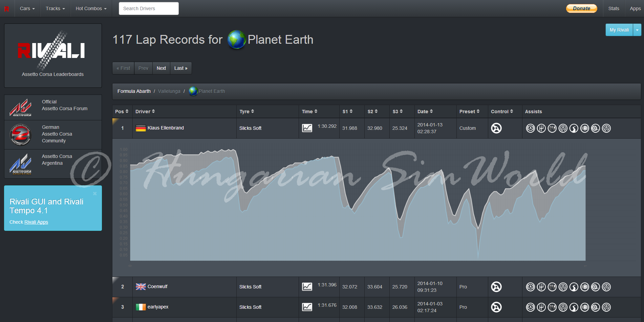Click the Official Assetto Corsa Forum logo
This screenshot has width=644, height=322.
point(21,107)
